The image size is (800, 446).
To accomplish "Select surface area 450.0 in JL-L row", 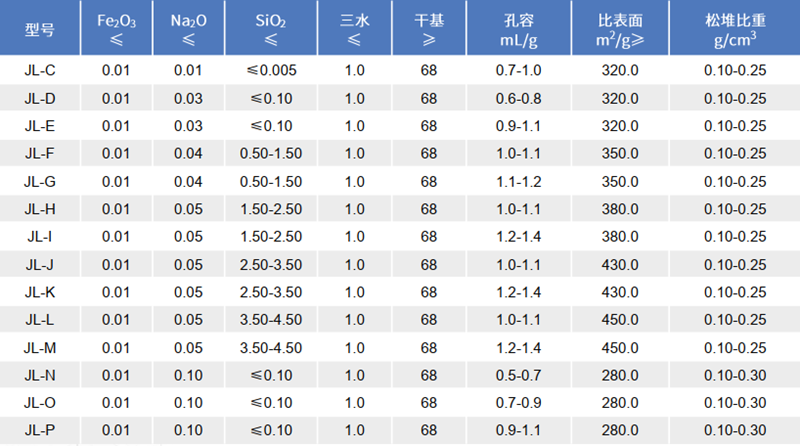I will click(x=620, y=320).
